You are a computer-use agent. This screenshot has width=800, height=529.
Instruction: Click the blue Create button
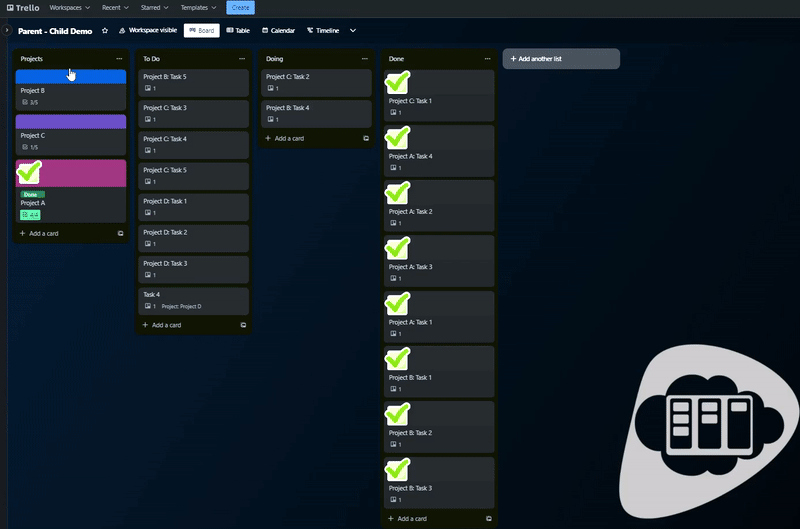point(240,7)
